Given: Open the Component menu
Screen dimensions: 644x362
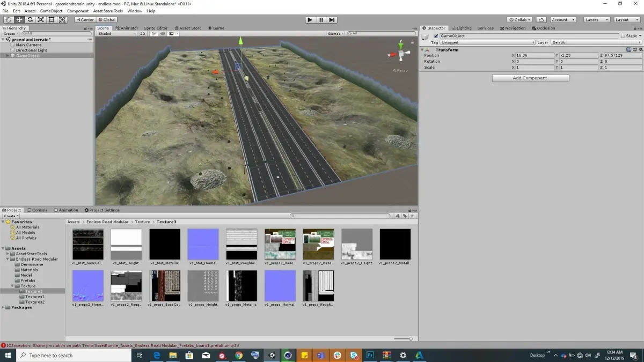Looking at the screenshot, I should (x=78, y=11).
